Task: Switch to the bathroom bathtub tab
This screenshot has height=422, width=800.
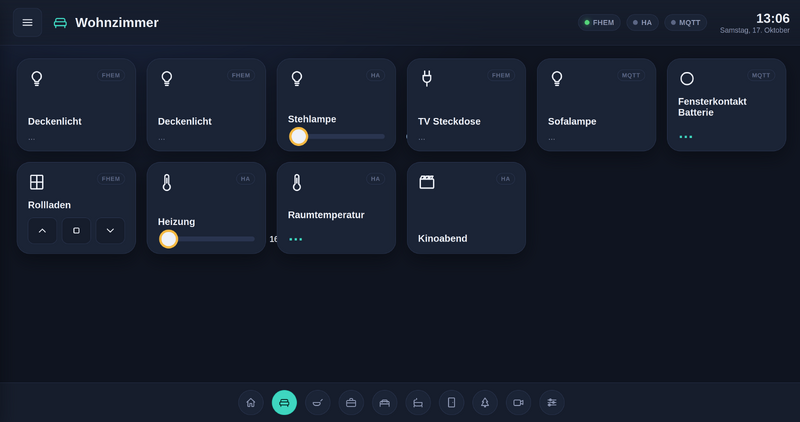Action: tap(418, 403)
